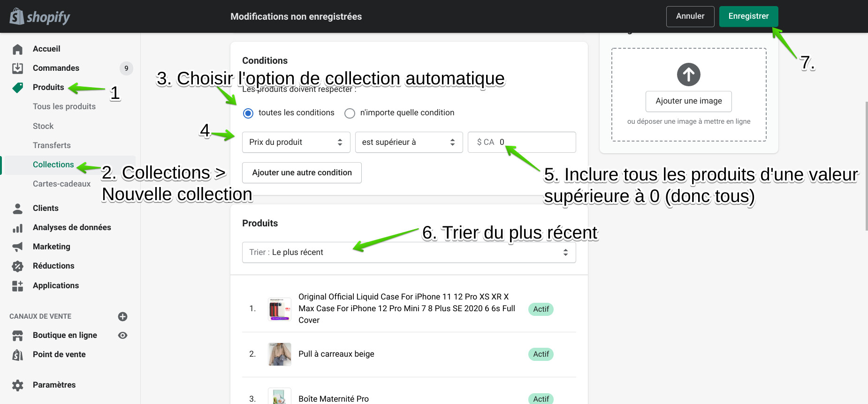This screenshot has height=404, width=868.
Task: Click the Paramètres gear icon
Action: click(18, 385)
